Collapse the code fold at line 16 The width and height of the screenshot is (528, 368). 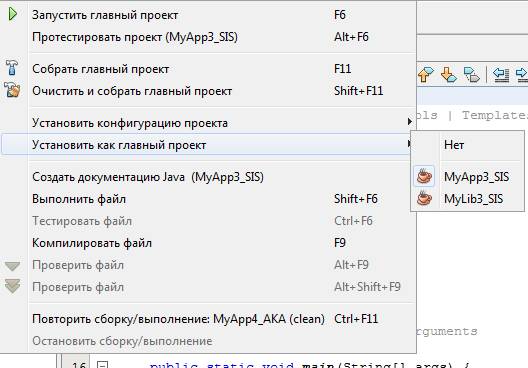click(x=102, y=365)
